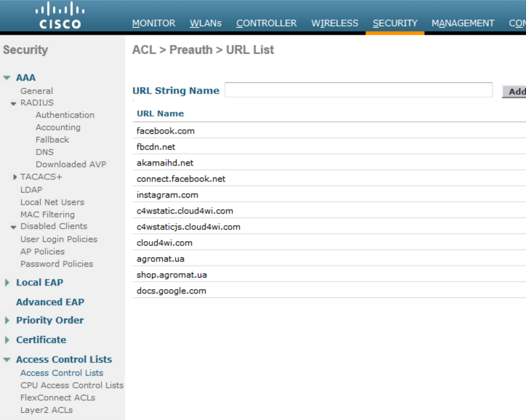Select the instagram.com URL row
This screenshot has height=420, width=526.
[x=329, y=195]
